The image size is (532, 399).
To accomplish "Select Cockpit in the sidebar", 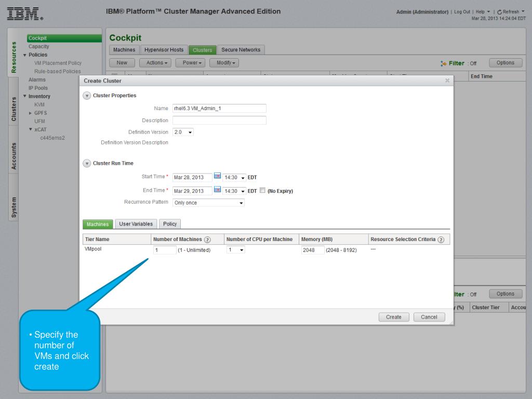I will click(64, 38).
